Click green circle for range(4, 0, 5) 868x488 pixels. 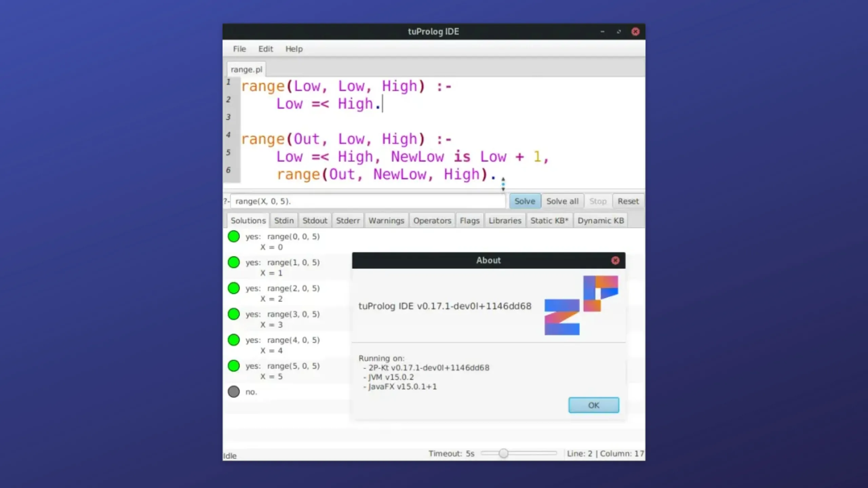pos(234,340)
